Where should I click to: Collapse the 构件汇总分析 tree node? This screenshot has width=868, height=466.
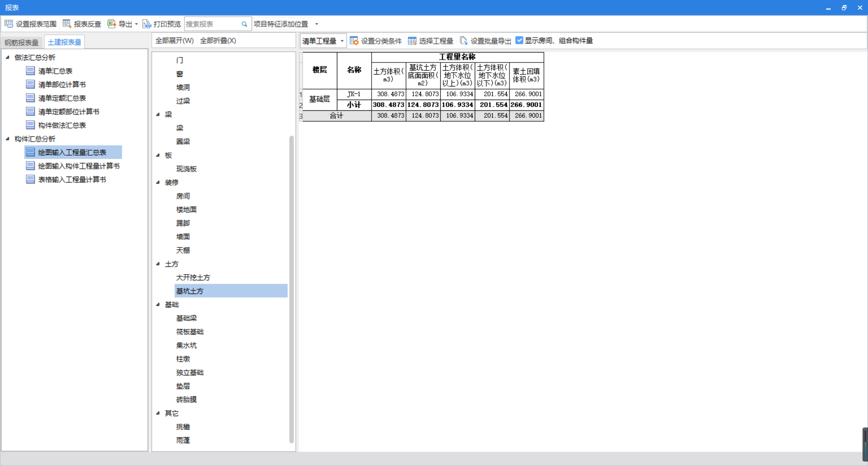pyautogui.click(x=7, y=138)
